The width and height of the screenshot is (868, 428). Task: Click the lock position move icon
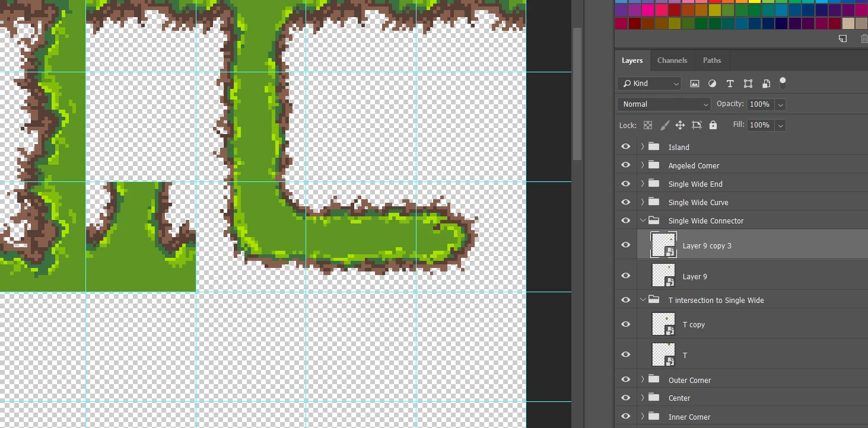point(681,125)
